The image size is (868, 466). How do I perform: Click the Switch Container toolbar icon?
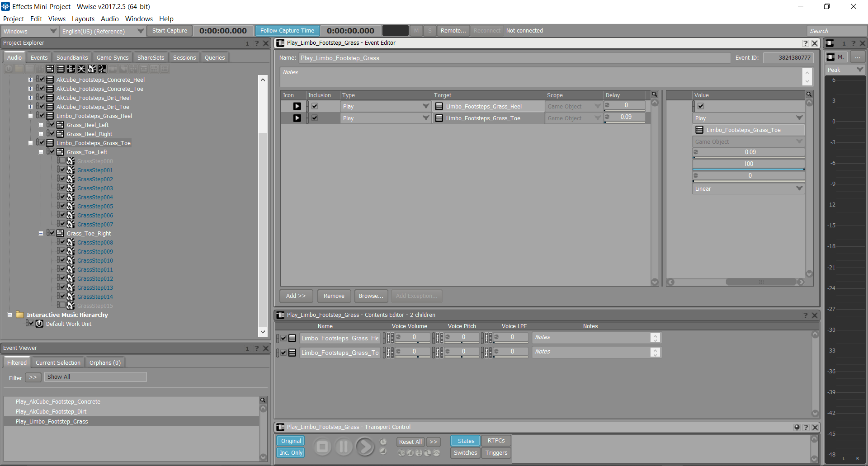point(71,69)
